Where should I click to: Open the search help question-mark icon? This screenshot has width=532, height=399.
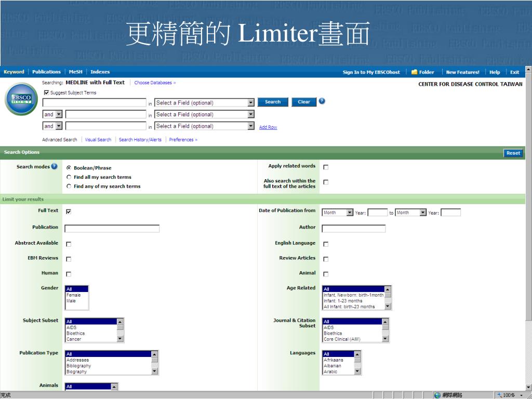click(322, 101)
